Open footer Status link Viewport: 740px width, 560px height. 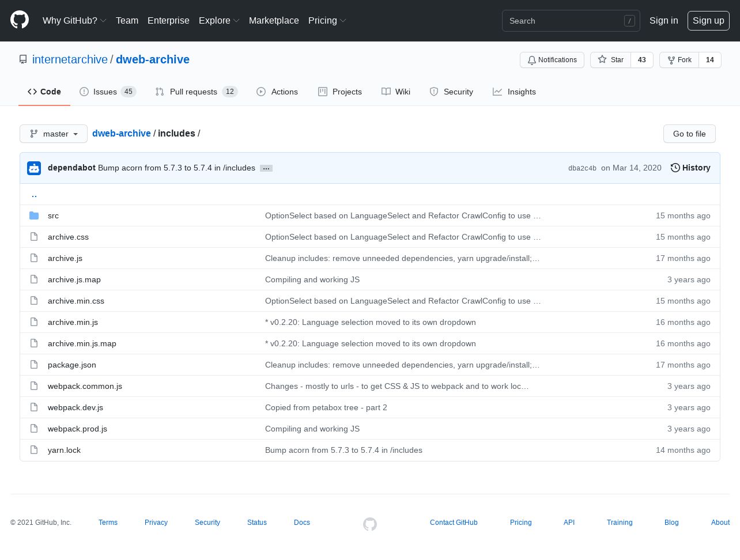pyautogui.click(x=257, y=523)
